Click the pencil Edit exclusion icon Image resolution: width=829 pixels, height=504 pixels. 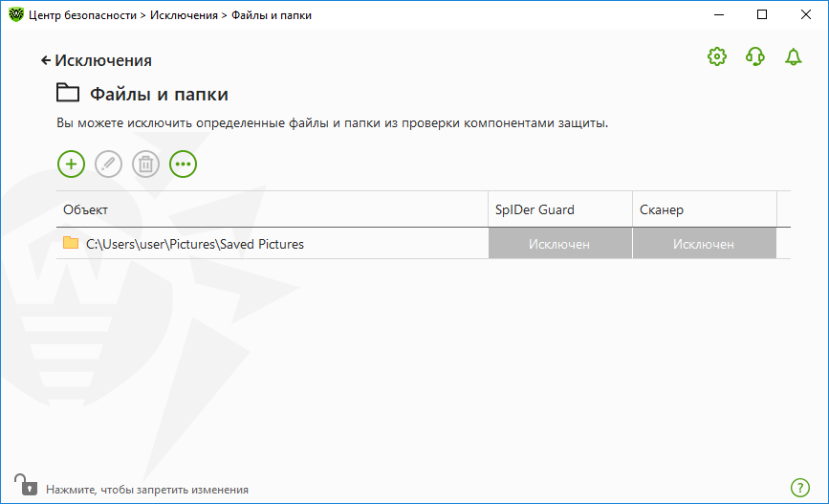click(x=108, y=164)
